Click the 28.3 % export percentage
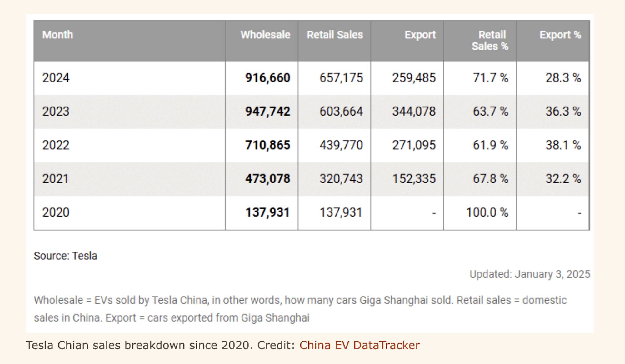This screenshot has height=364, width=625. coord(563,78)
